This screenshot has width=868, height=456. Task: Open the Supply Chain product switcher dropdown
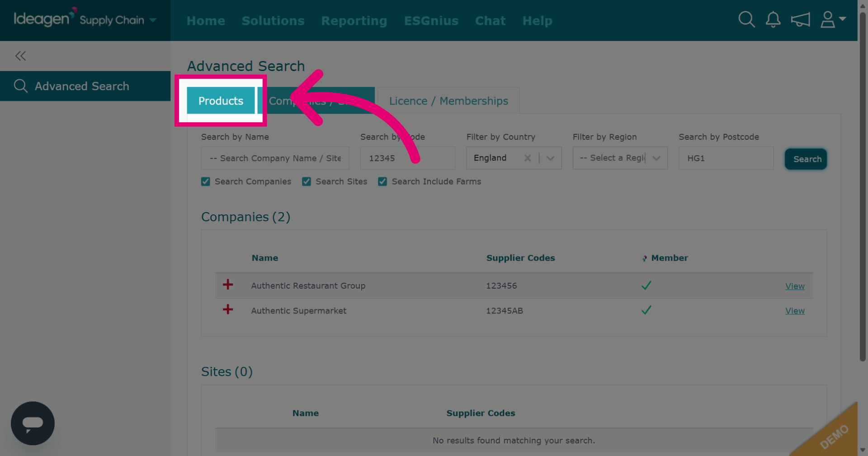(x=118, y=20)
